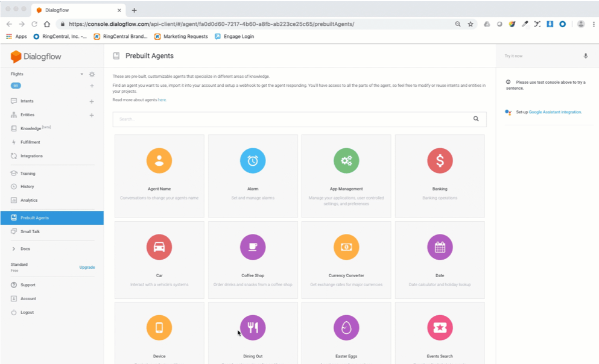Viewport: 599px width, 364px height.
Task: Open the Integrations sidebar item
Action: click(x=31, y=156)
